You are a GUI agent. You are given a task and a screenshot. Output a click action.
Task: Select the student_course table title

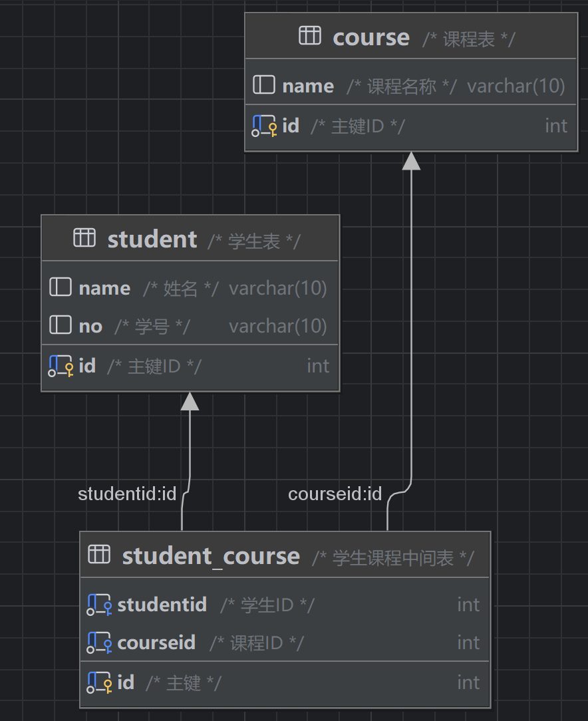(211, 557)
